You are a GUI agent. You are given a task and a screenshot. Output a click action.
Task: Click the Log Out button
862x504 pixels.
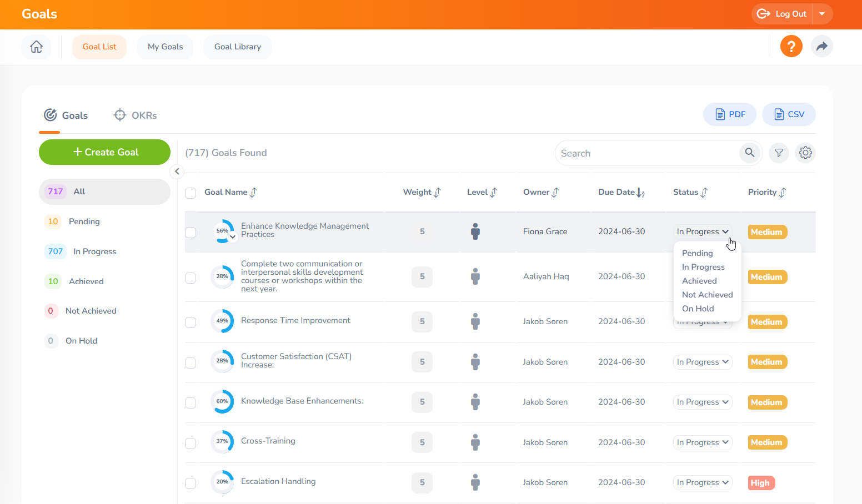[x=782, y=14]
